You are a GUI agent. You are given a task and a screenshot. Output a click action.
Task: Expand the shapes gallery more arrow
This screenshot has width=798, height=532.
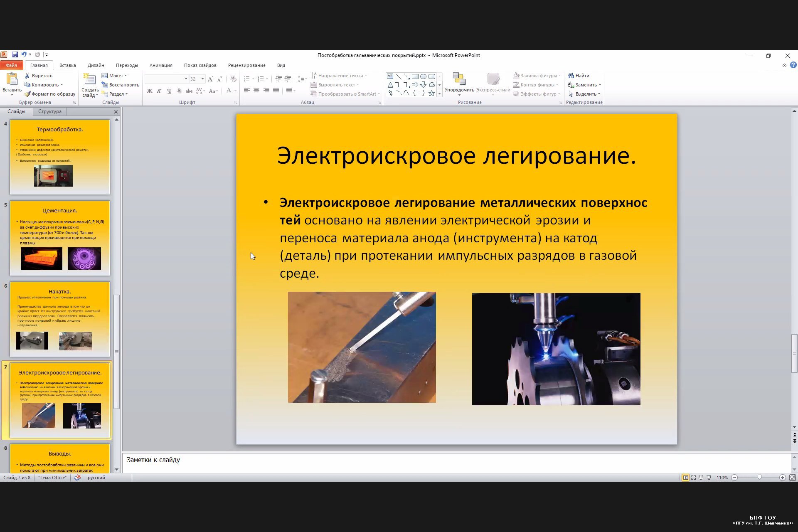(439, 94)
